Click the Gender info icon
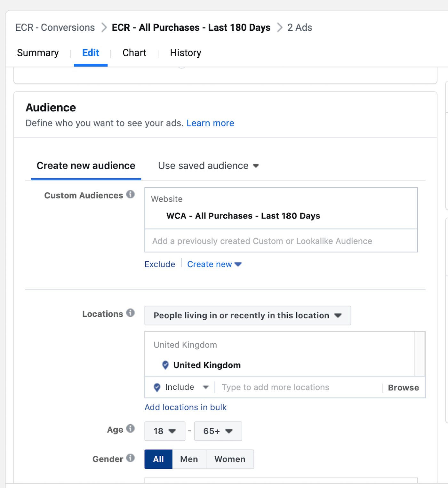 pos(130,458)
